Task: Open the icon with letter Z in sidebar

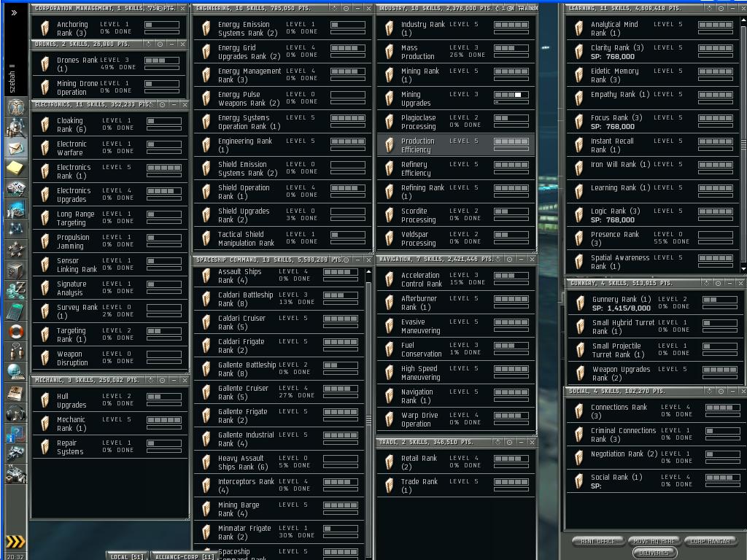Action: [16, 290]
